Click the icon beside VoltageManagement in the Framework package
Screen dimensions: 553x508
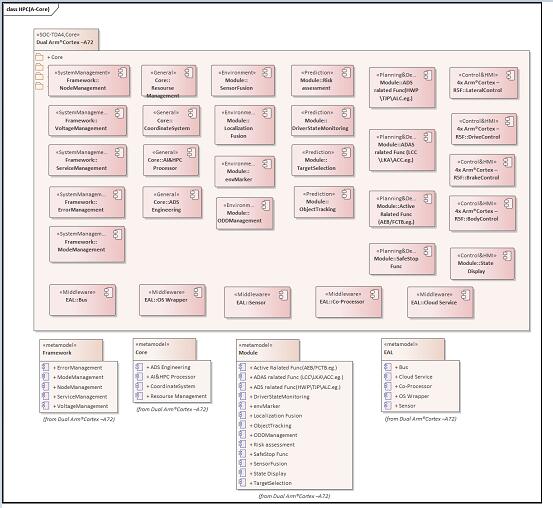pyautogui.click(x=45, y=406)
